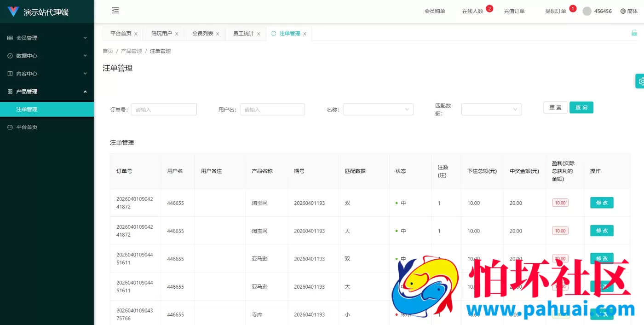Open 在线人数 in top bar
This screenshot has width=644, height=325.
coord(473,11)
